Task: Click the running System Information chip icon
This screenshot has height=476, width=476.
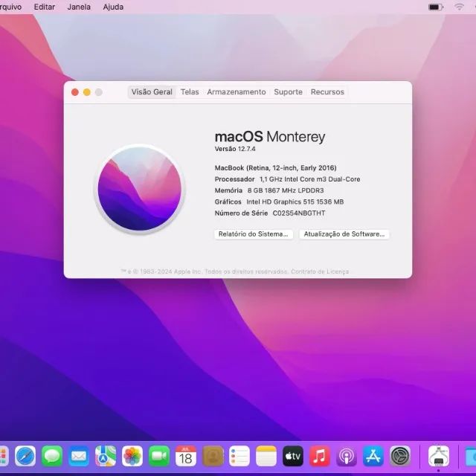Action: click(x=439, y=456)
